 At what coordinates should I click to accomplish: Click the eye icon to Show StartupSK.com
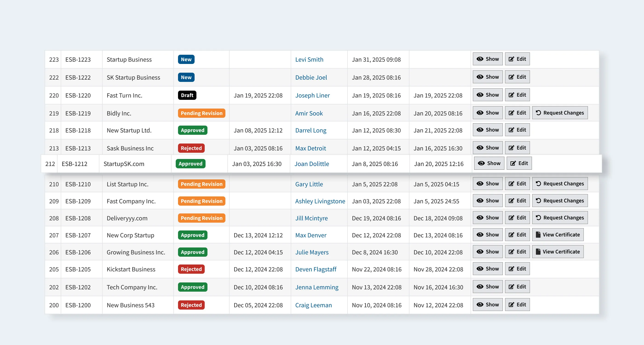(481, 163)
